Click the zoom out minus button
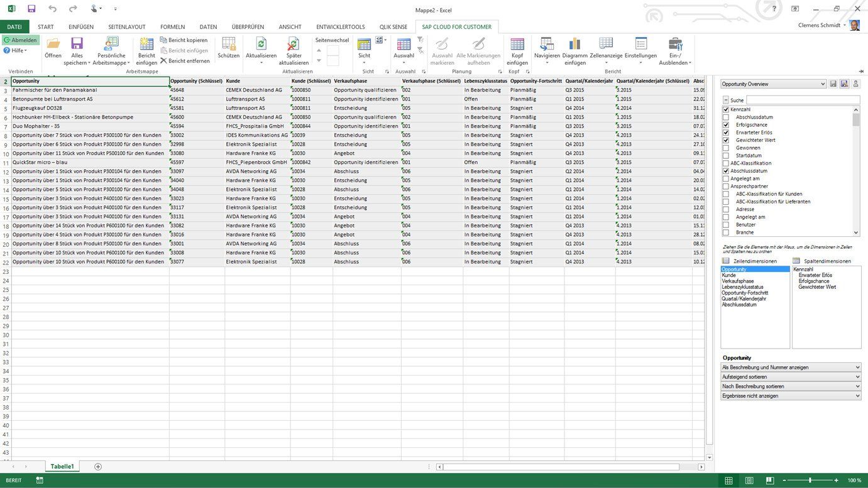 (784, 480)
